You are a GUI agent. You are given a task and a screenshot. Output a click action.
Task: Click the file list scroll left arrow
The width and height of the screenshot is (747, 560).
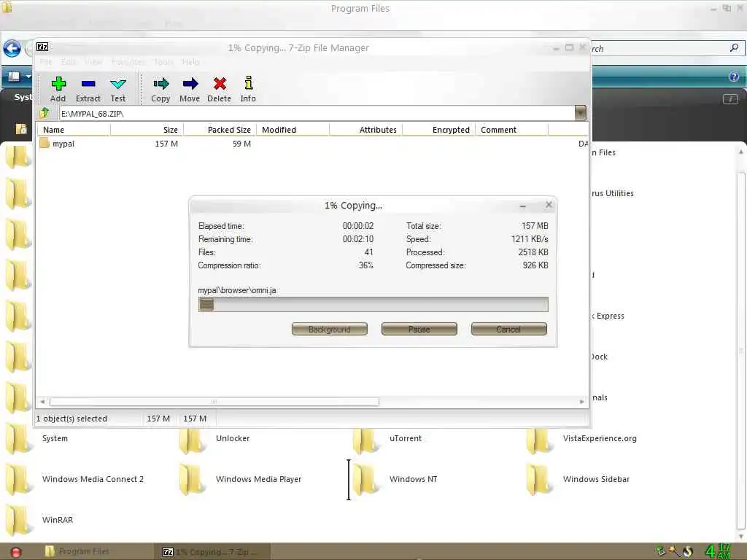[x=42, y=402]
